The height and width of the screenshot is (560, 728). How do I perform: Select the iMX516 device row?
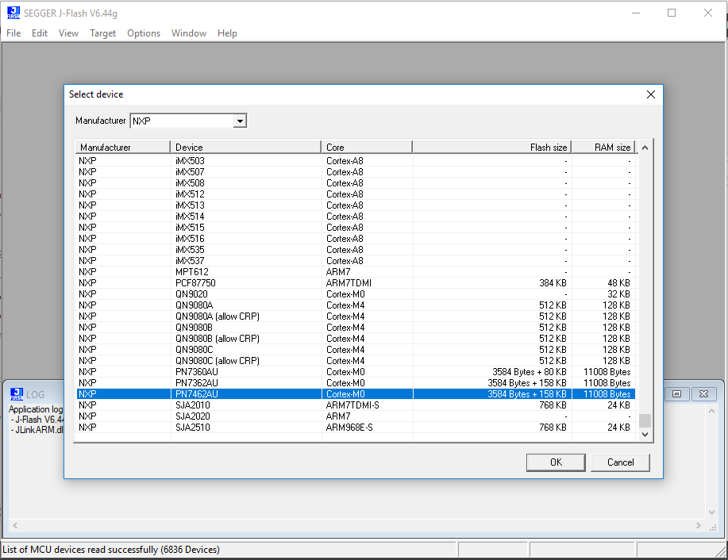click(356, 239)
